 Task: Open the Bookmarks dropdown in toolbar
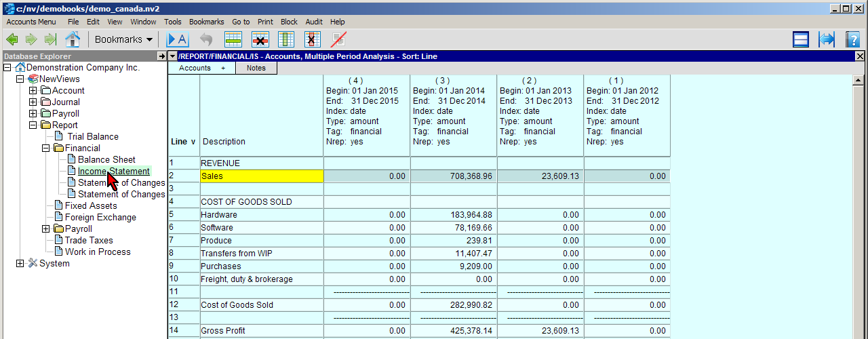pyautogui.click(x=123, y=39)
